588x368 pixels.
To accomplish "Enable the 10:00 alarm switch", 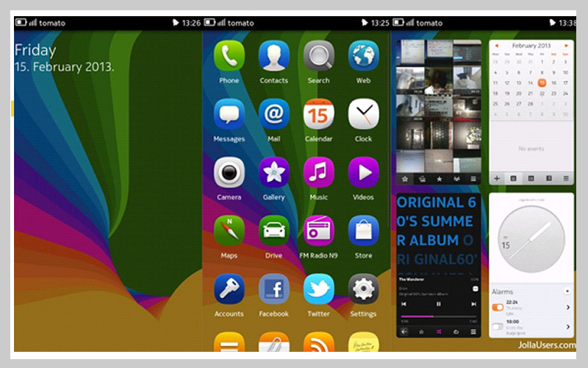I will click(498, 326).
